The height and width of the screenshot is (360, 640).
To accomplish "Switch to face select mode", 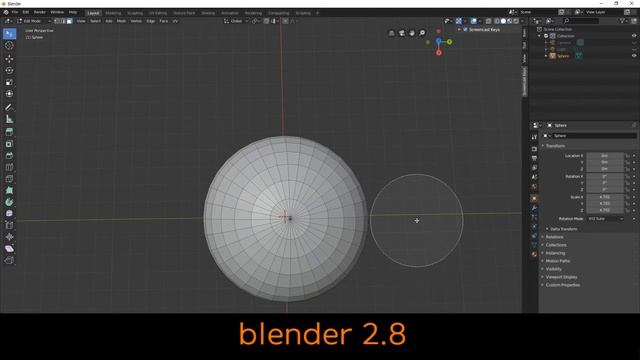I will coord(69,21).
